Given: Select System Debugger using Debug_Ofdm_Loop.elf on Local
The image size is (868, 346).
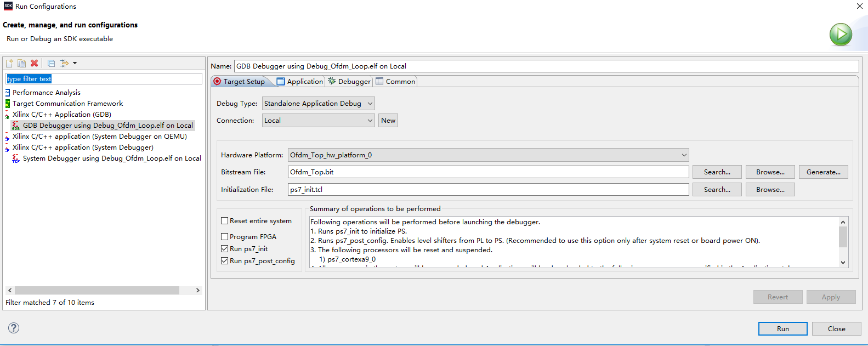Looking at the screenshot, I should point(112,158).
